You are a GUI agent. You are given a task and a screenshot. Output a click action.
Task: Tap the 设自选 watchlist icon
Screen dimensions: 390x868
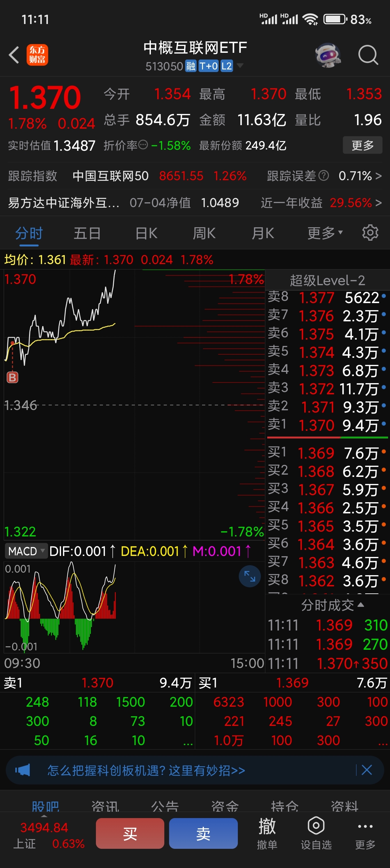(x=316, y=833)
